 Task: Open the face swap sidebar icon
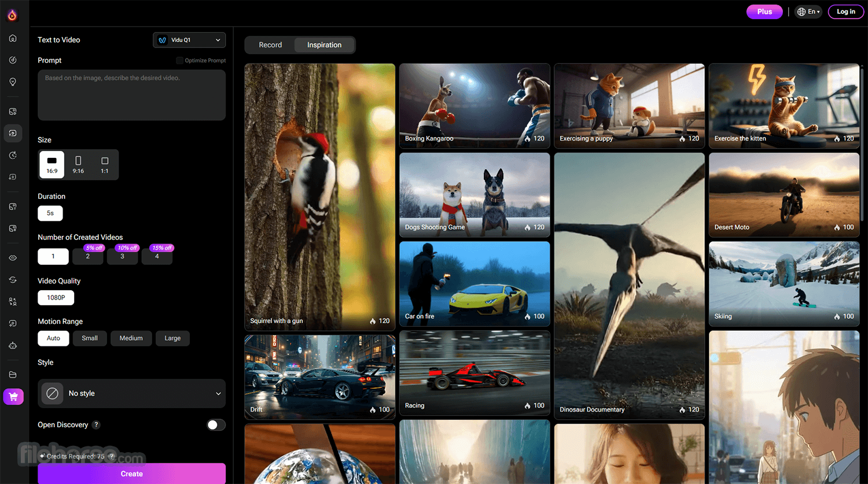13,280
